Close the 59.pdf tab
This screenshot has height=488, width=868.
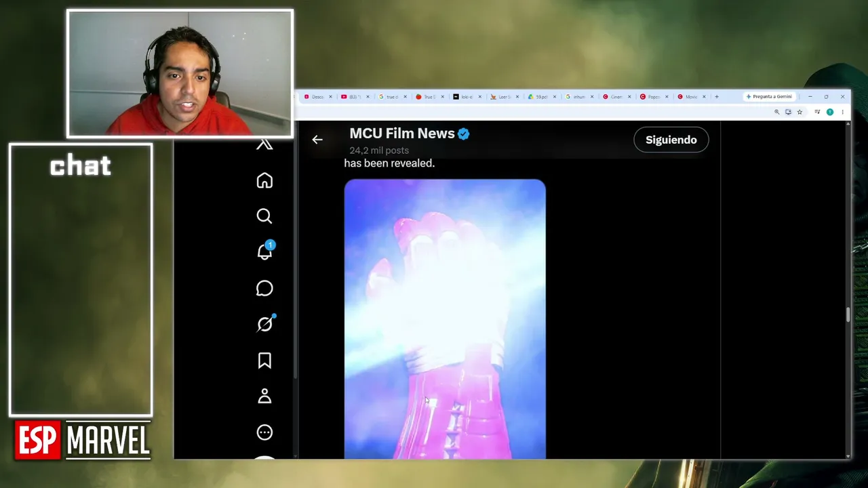[x=555, y=97]
